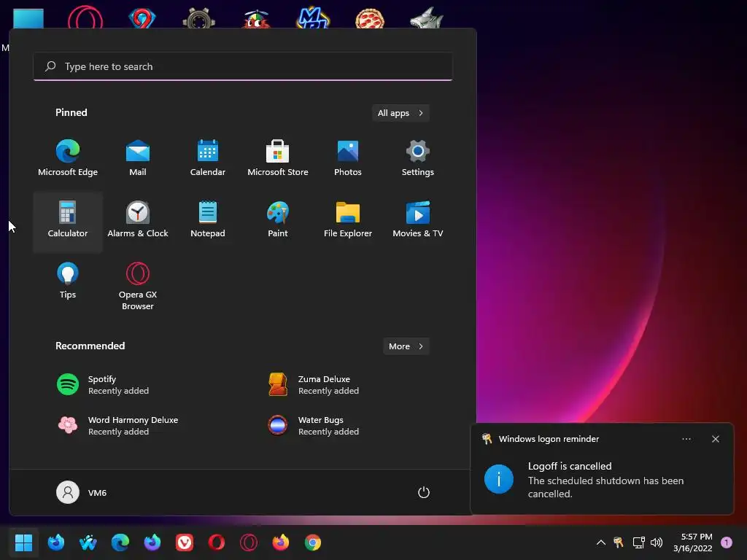Show hidden system tray icons
The height and width of the screenshot is (560, 747).
coord(601,542)
